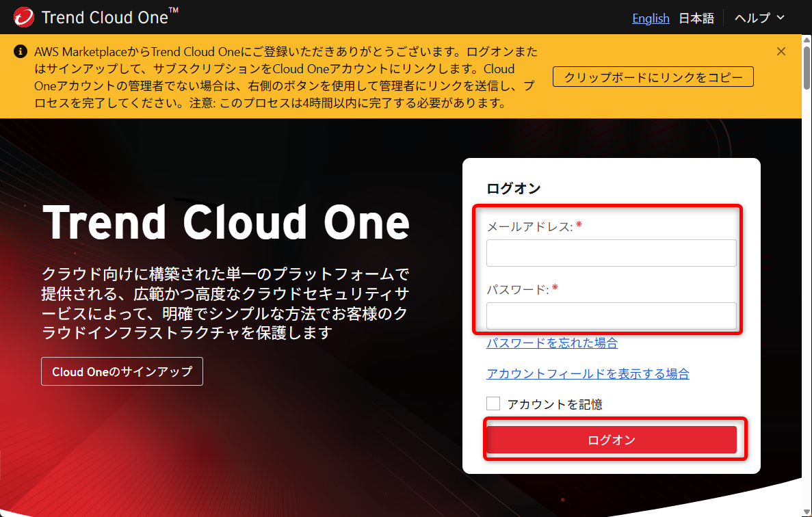
Task: Open the ヘルプ dropdown menu
Action: click(x=760, y=18)
